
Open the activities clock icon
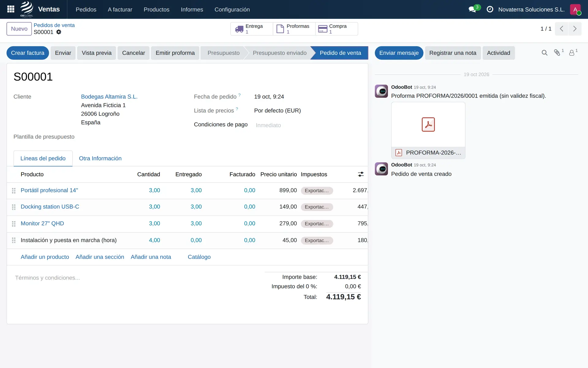(490, 10)
